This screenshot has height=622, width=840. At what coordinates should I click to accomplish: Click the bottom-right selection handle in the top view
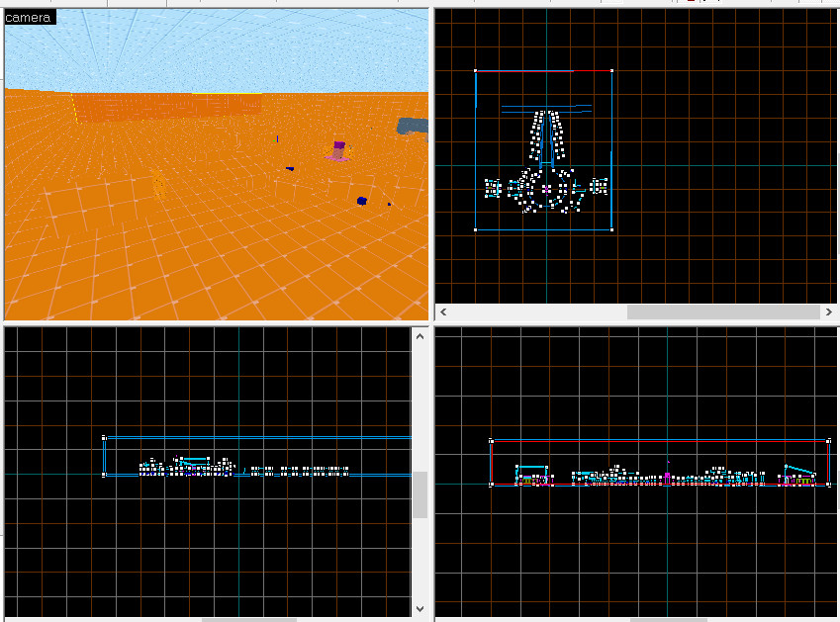tap(611, 229)
